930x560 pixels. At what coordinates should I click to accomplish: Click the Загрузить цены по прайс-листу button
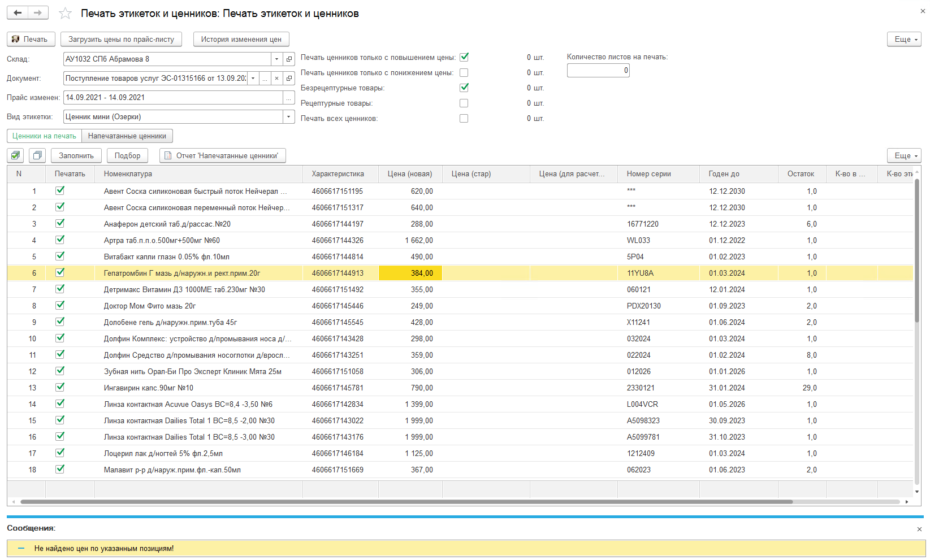tap(121, 39)
